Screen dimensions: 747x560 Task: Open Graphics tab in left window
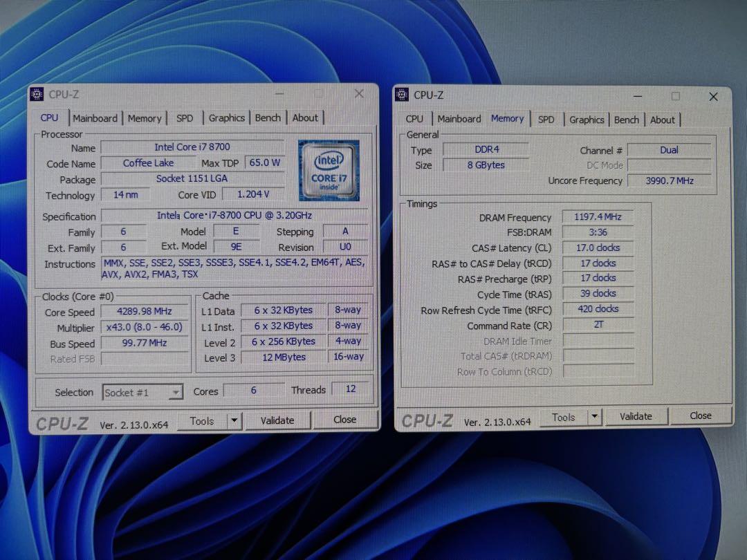point(226,118)
